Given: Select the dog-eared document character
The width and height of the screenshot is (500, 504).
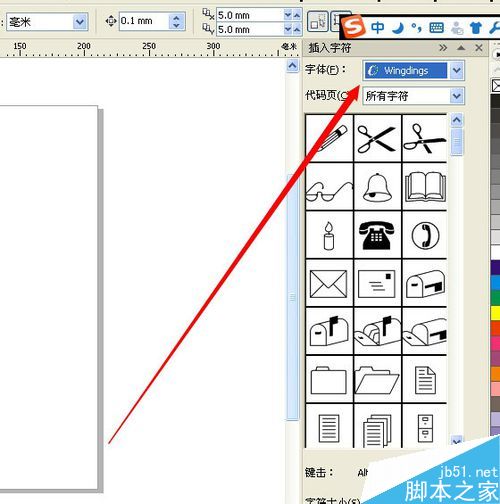Looking at the screenshot, I should (x=425, y=379).
